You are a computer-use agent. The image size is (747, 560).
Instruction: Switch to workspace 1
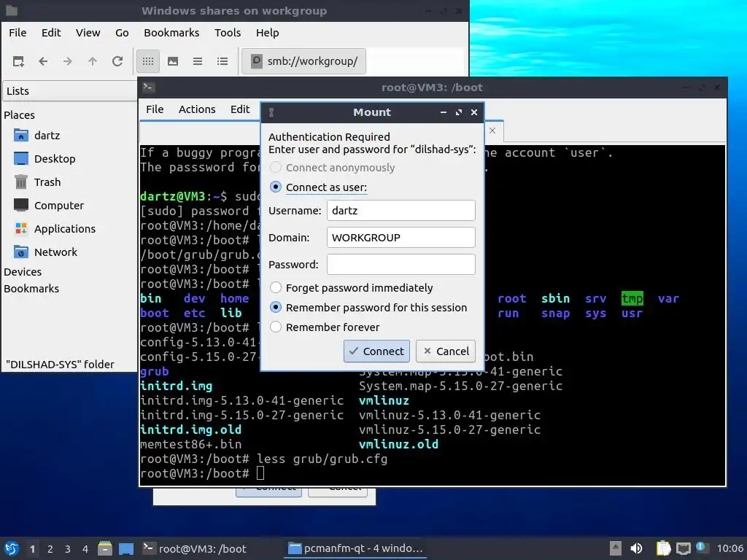coord(32,549)
